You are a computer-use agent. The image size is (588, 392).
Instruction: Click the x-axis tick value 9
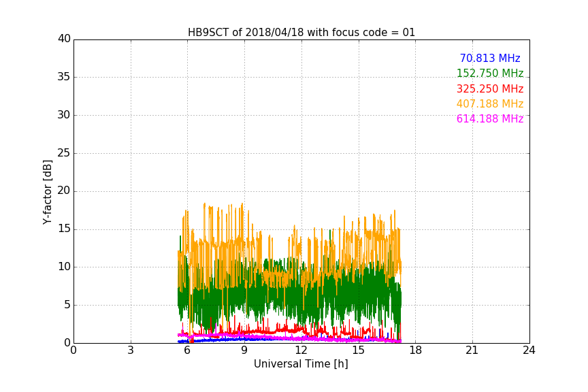click(x=244, y=350)
